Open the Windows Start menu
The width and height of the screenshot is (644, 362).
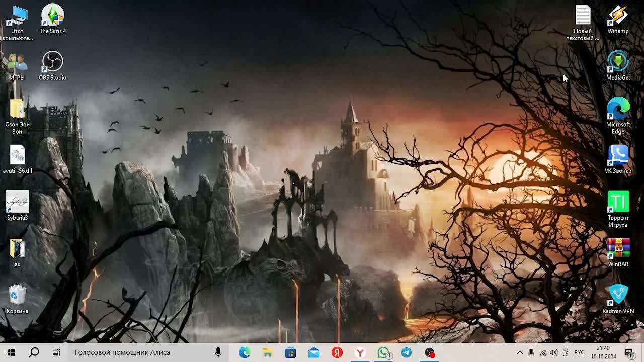11,352
